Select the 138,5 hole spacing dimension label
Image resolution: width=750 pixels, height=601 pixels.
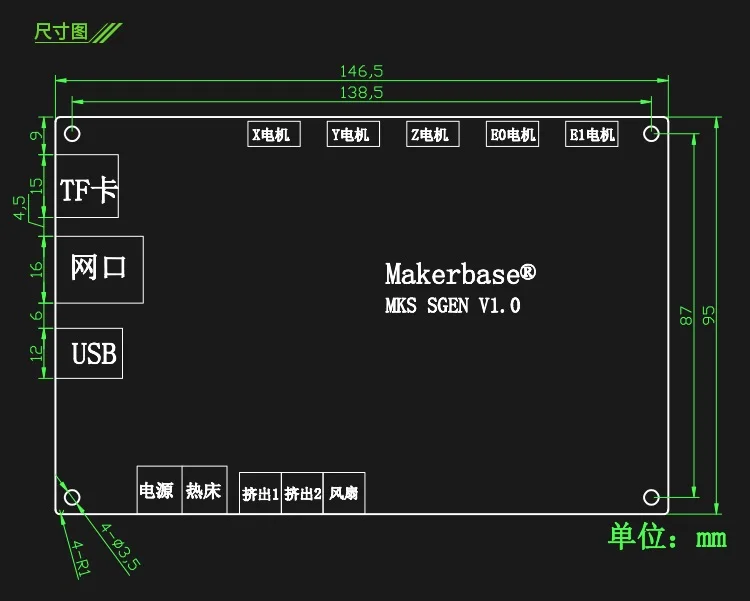(x=361, y=92)
